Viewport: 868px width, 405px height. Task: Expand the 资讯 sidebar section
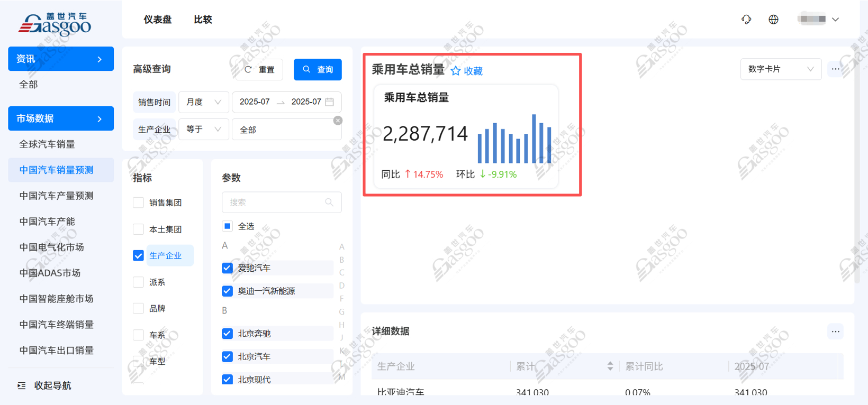click(x=61, y=59)
